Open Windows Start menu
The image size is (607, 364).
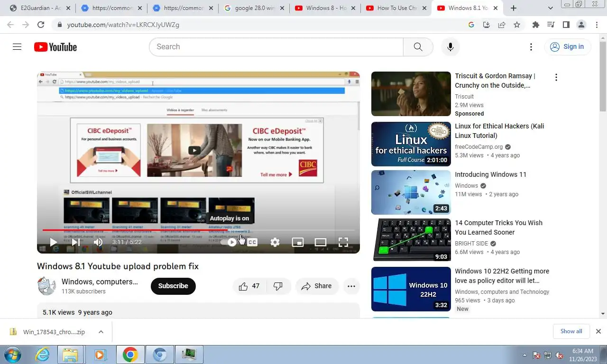click(13, 355)
